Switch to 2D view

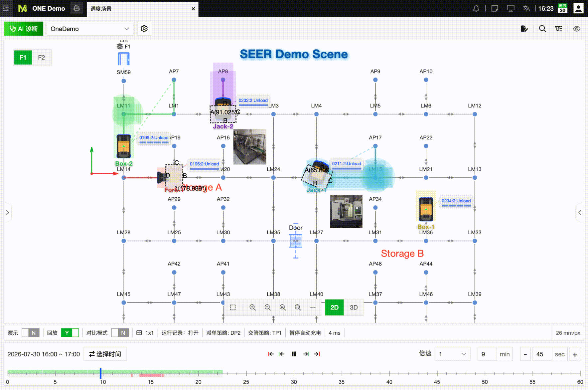pyautogui.click(x=334, y=307)
